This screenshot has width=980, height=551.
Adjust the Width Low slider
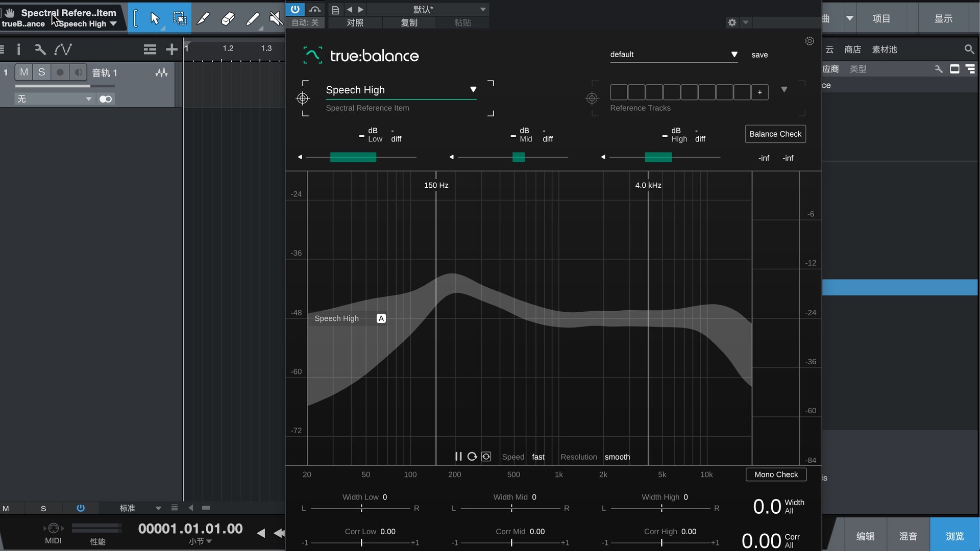[x=361, y=508]
